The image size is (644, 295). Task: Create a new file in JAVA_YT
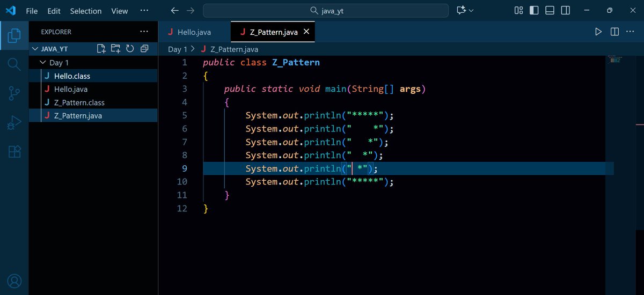[101, 49]
